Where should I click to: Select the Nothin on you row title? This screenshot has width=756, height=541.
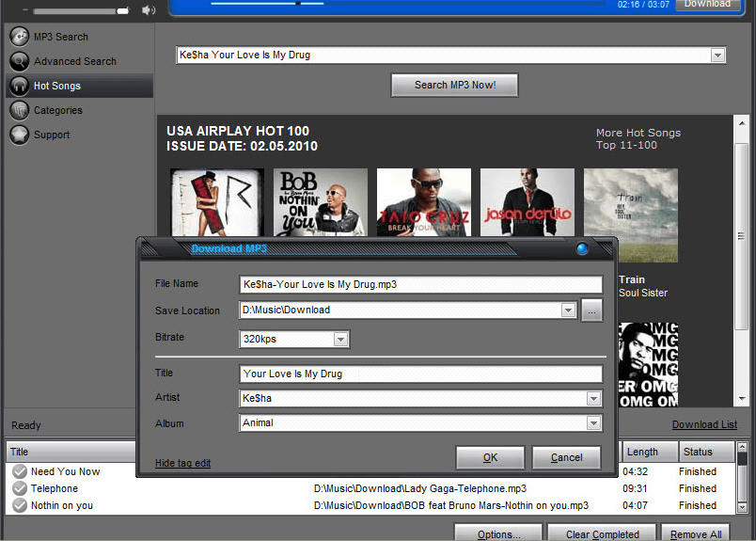[62, 505]
